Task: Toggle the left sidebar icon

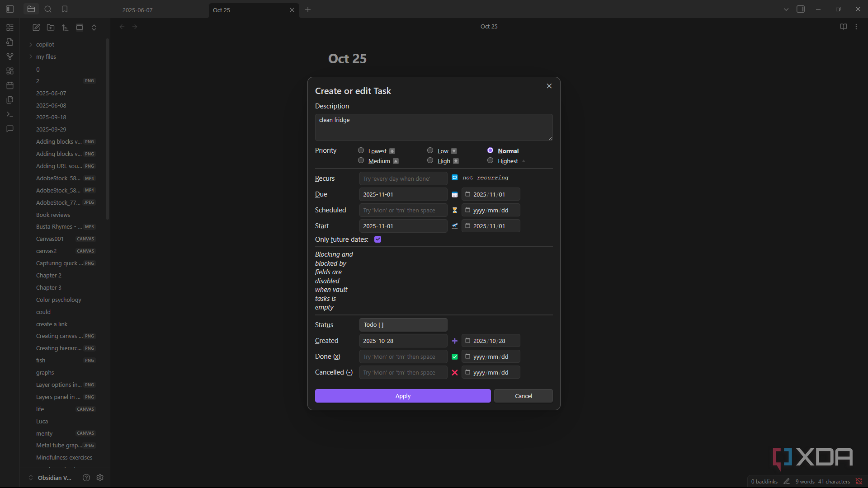Action: tap(10, 9)
